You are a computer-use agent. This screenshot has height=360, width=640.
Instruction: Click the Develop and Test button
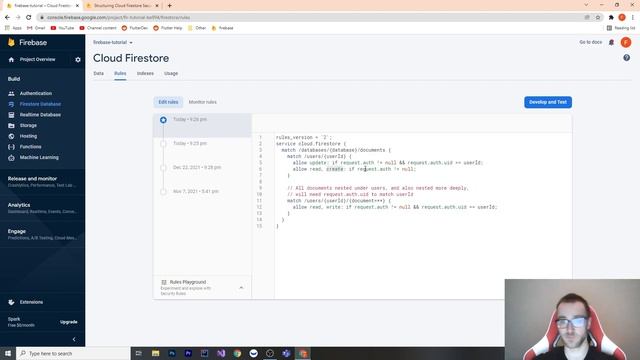[x=548, y=102]
